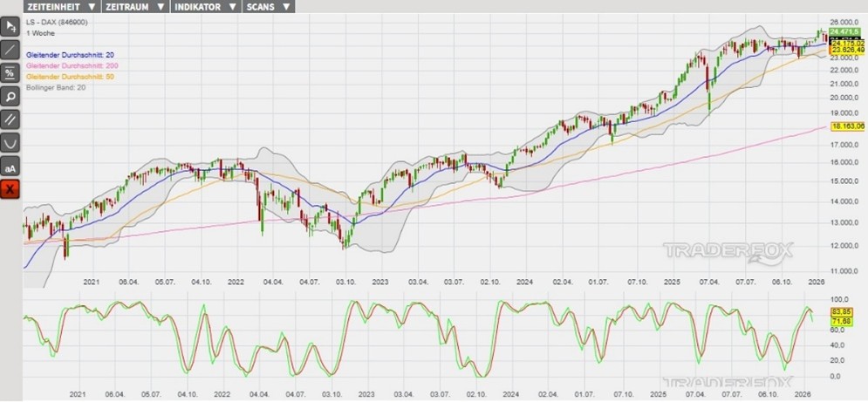
Task: Open the ZEITEINHEIT dropdown menu
Action: click(x=61, y=6)
